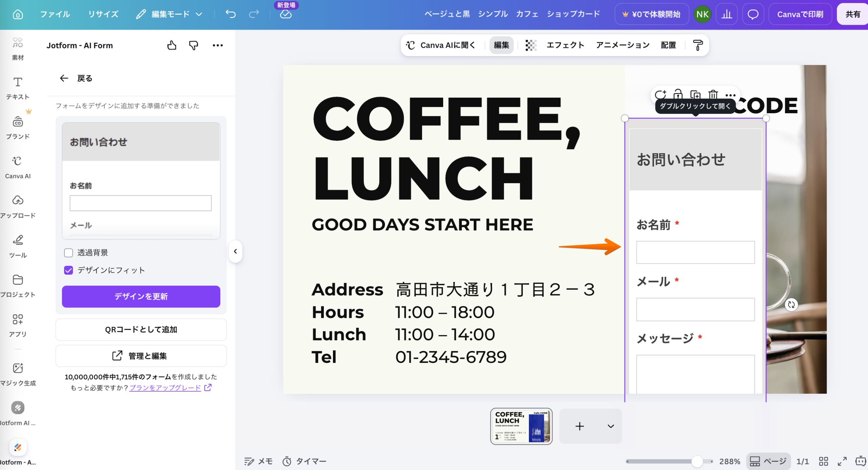The height and width of the screenshot is (470, 868).
Task: Click the お名前 field in form preview
Action: [140, 203]
